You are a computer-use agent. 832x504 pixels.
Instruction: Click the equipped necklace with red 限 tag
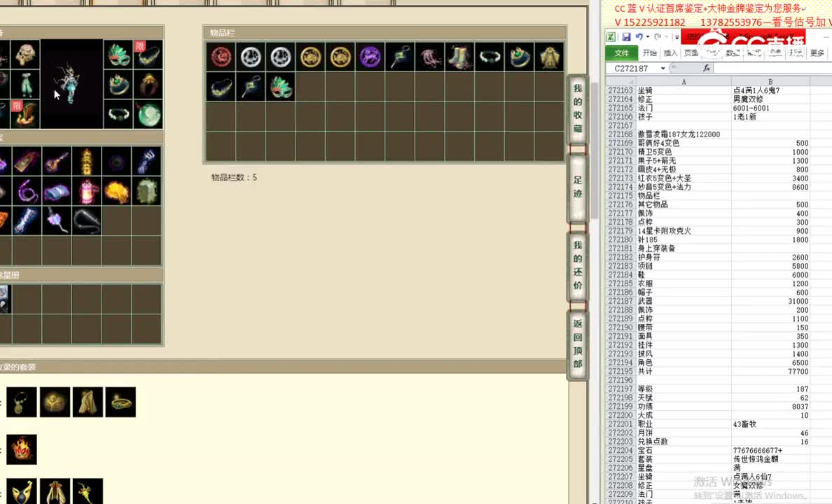pos(148,54)
